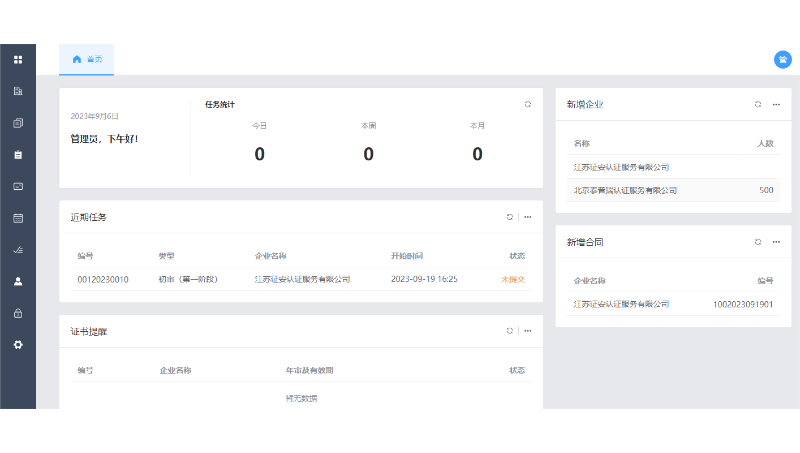Select contract row 1002023091901
This screenshot has height=453, width=800.
click(x=742, y=303)
